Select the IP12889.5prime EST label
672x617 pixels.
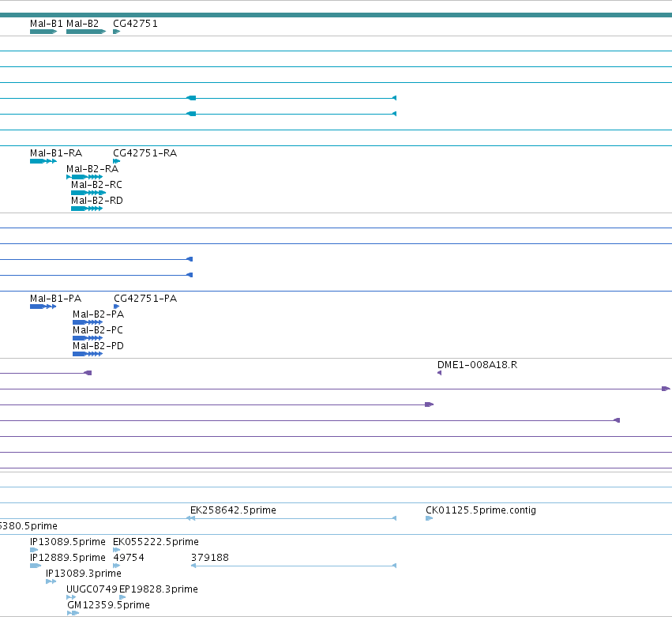[x=68, y=558]
